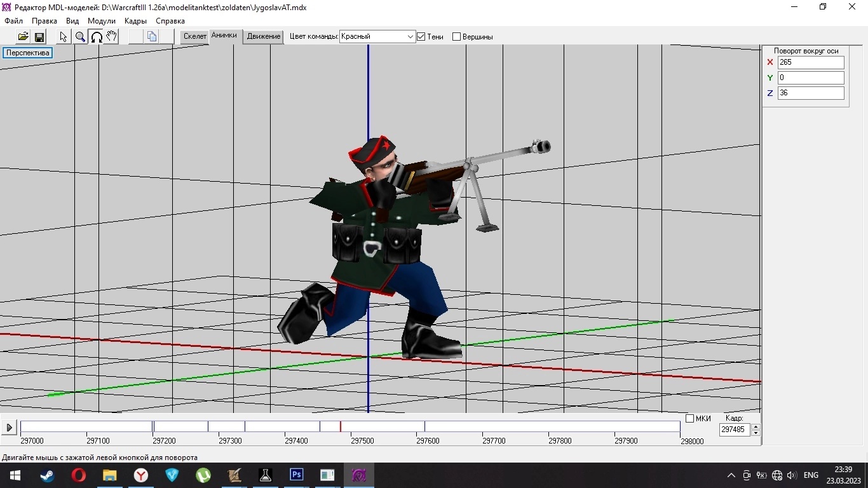This screenshot has height=488, width=868.
Task: Select the rotate view tool
Action: tap(97, 37)
